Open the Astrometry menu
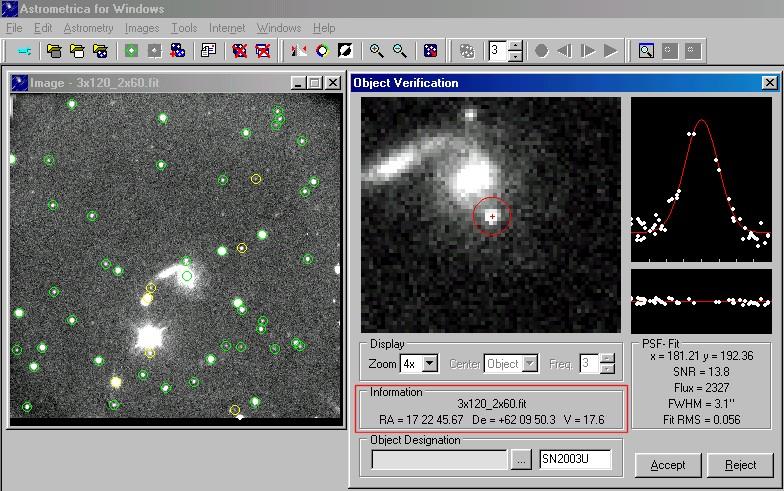 coord(88,28)
